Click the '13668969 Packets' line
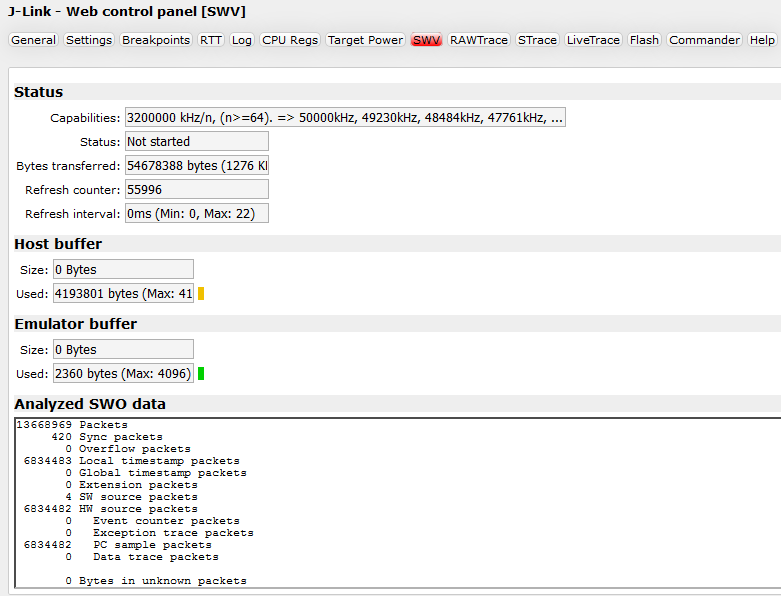 [72, 425]
